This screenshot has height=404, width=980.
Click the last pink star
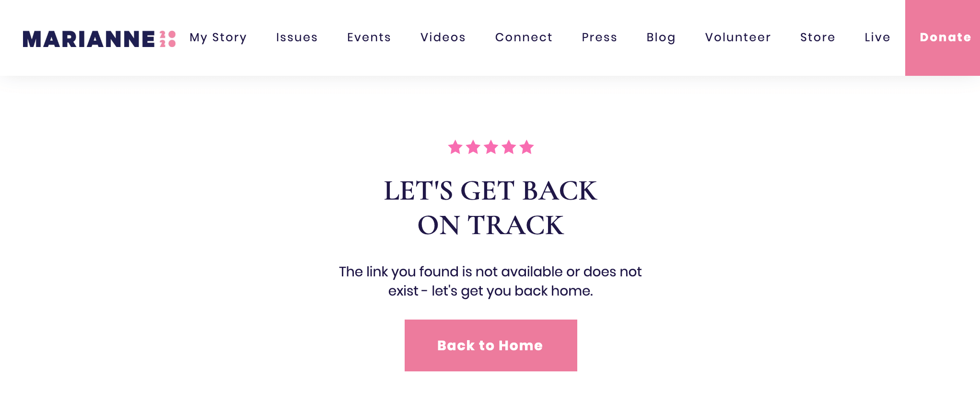coord(526,147)
